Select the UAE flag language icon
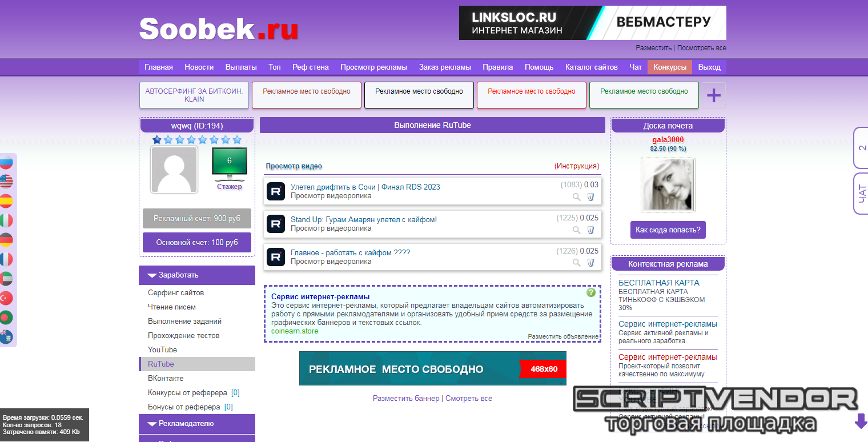 pyautogui.click(x=6, y=279)
